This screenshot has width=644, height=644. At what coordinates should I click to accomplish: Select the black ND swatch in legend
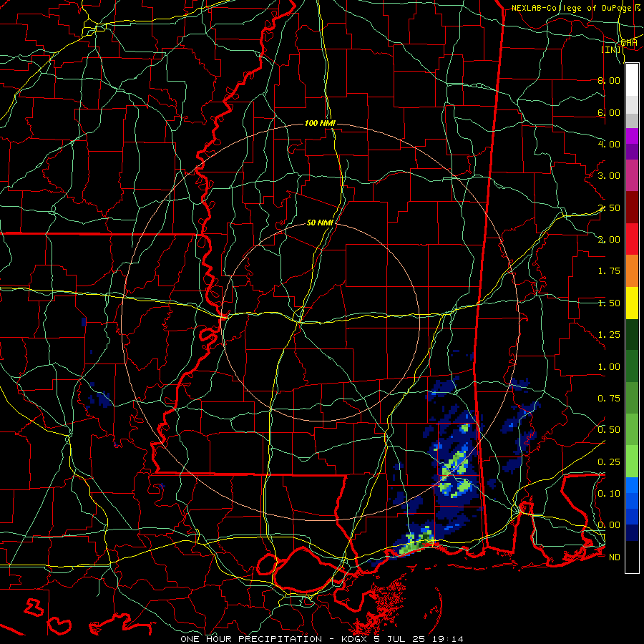pyautogui.click(x=632, y=557)
